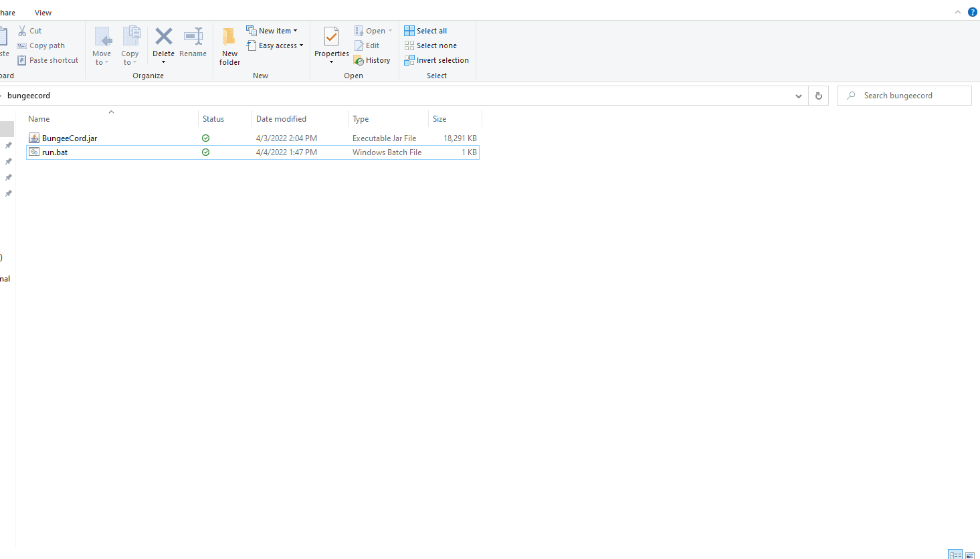Click Select all in the ribbon
980x559 pixels.
coord(425,31)
